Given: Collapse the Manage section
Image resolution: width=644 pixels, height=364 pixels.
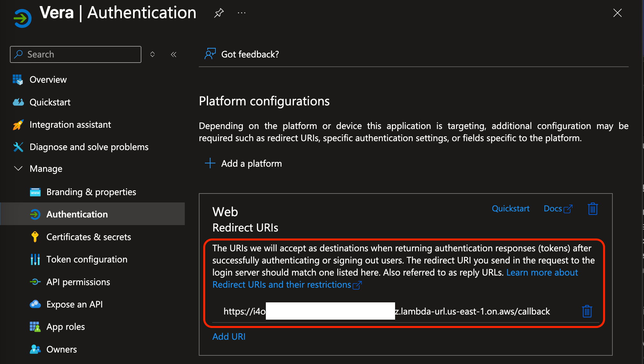Looking at the screenshot, I should pyautogui.click(x=19, y=168).
